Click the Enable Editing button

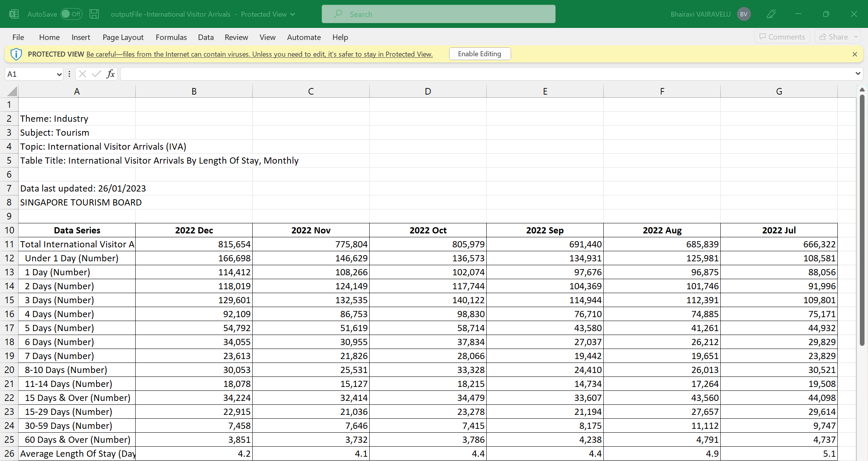(x=480, y=54)
